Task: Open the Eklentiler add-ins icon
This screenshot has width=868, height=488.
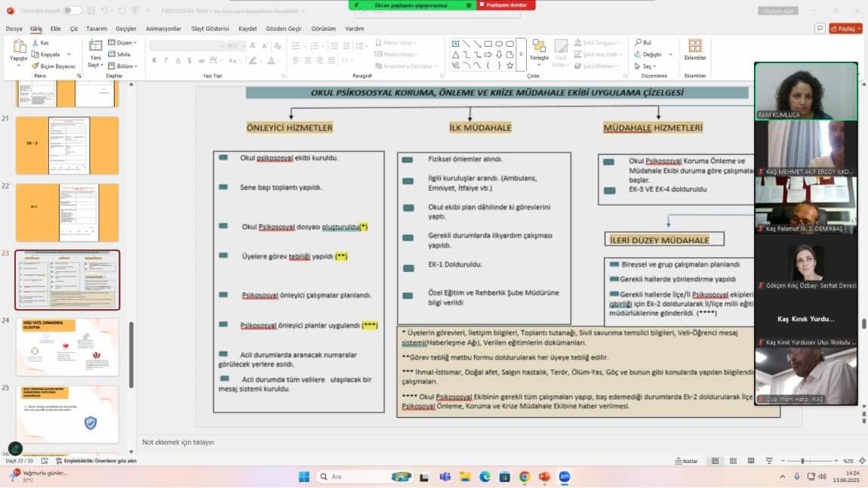Action: point(694,49)
